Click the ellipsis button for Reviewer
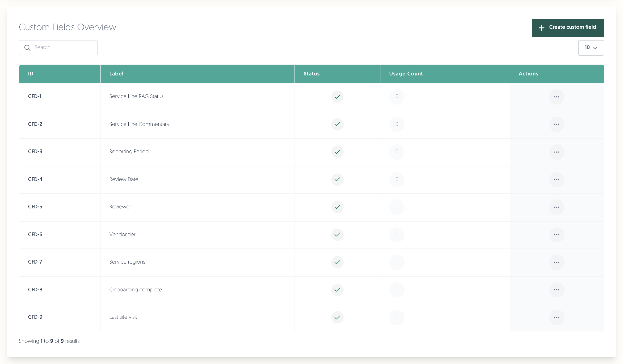This screenshot has width=623, height=364. [556, 207]
